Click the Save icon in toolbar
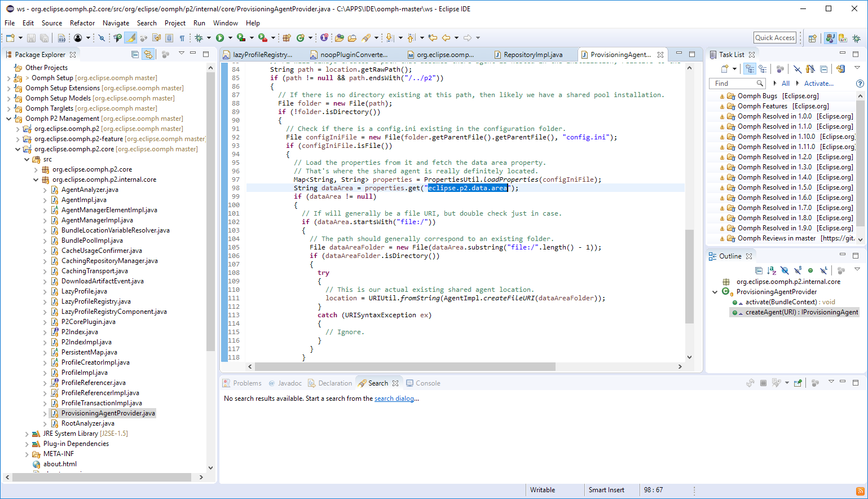Screen dimensions: 868x499 [x=31, y=38]
